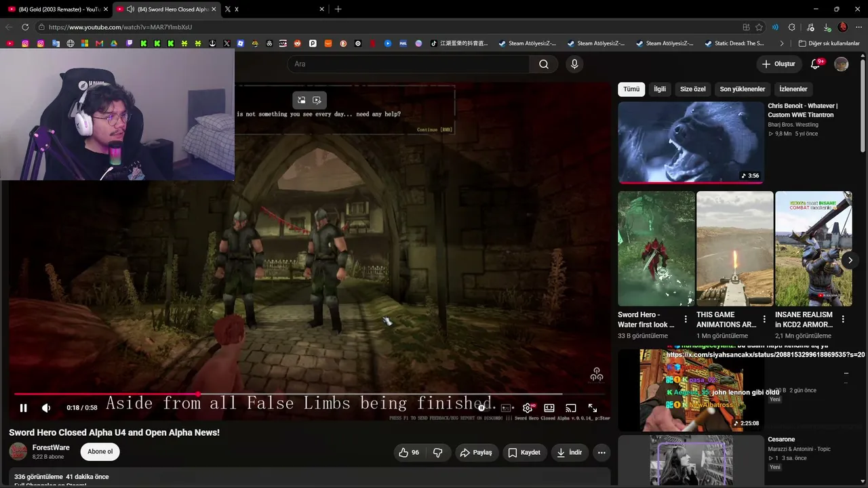Click the video title Sword Hero Closed Alpha

pyautogui.click(x=114, y=432)
